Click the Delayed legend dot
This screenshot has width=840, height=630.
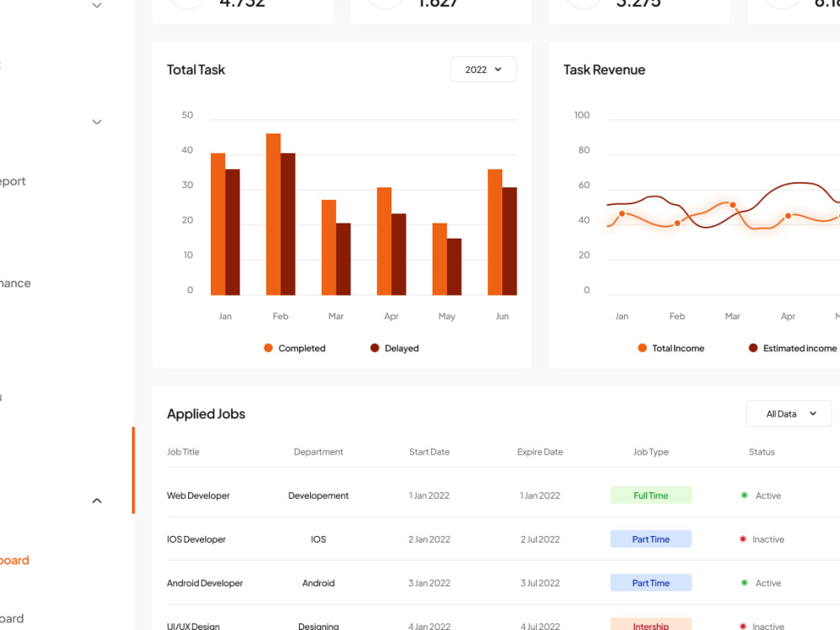(x=375, y=349)
